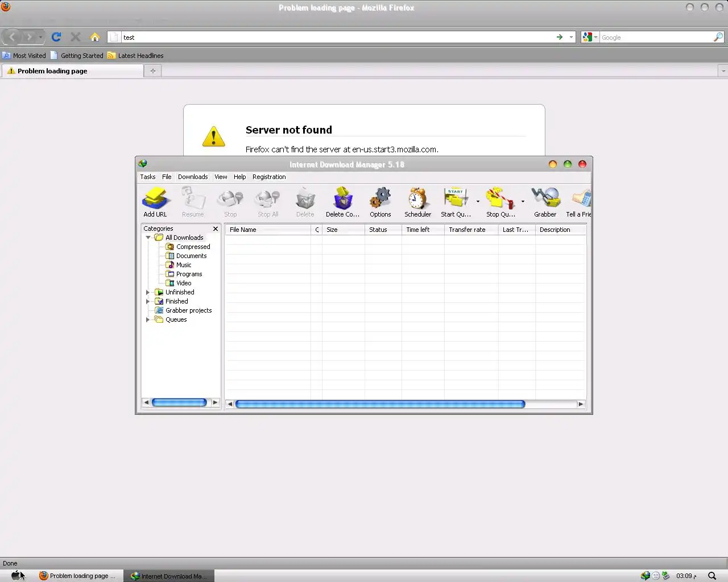Click the Stop All toolbar icon
Image resolution: width=728 pixels, height=582 pixels.
pyautogui.click(x=268, y=202)
